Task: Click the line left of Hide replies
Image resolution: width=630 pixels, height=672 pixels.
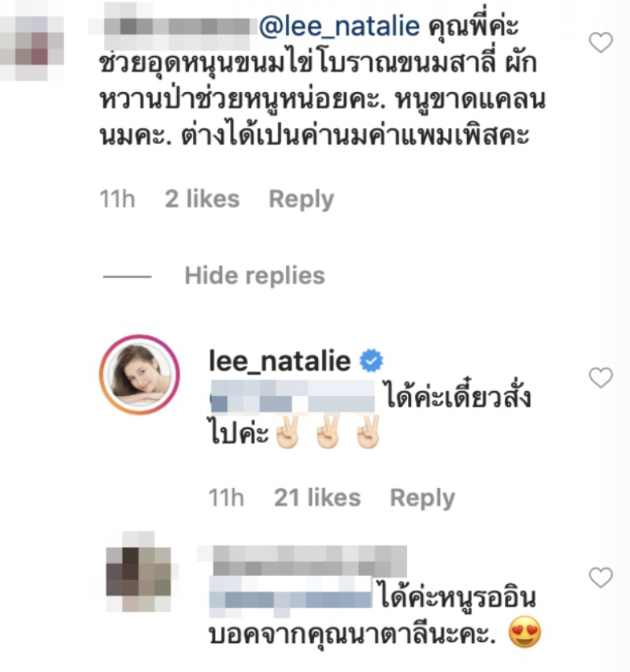Action: pos(128,276)
